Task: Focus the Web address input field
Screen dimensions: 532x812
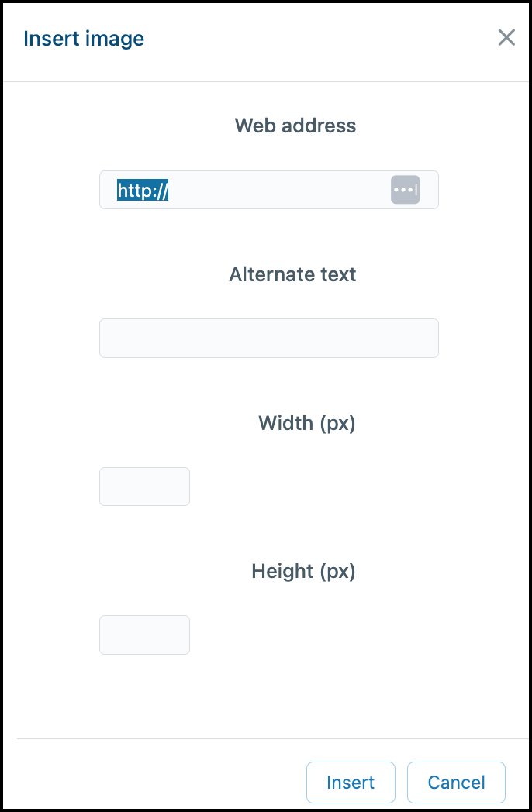Action: pyautogui.click(x=268, y=190)
